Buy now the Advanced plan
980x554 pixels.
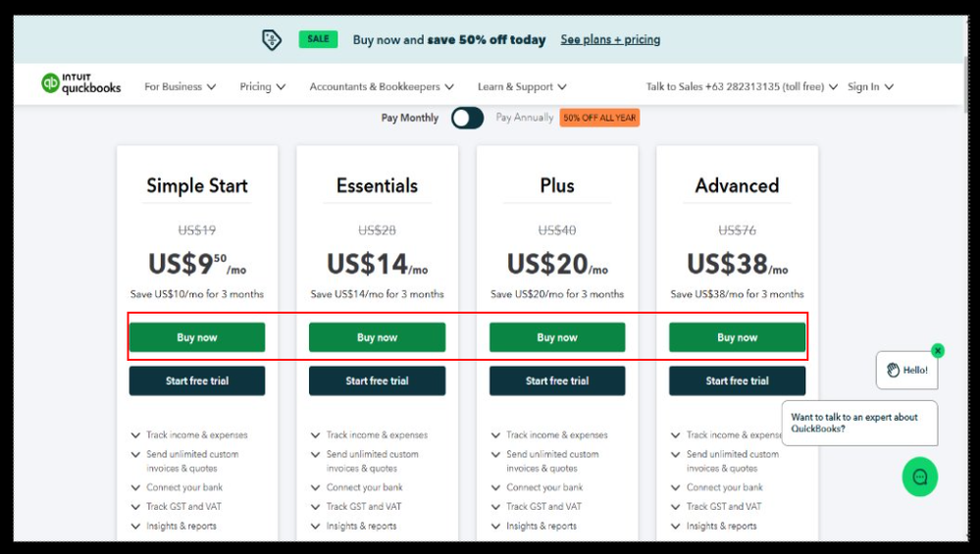[737, 337]
